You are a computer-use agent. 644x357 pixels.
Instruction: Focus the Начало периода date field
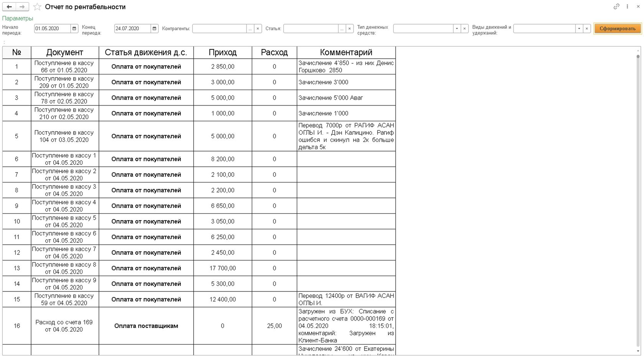[x=53, y=28]
